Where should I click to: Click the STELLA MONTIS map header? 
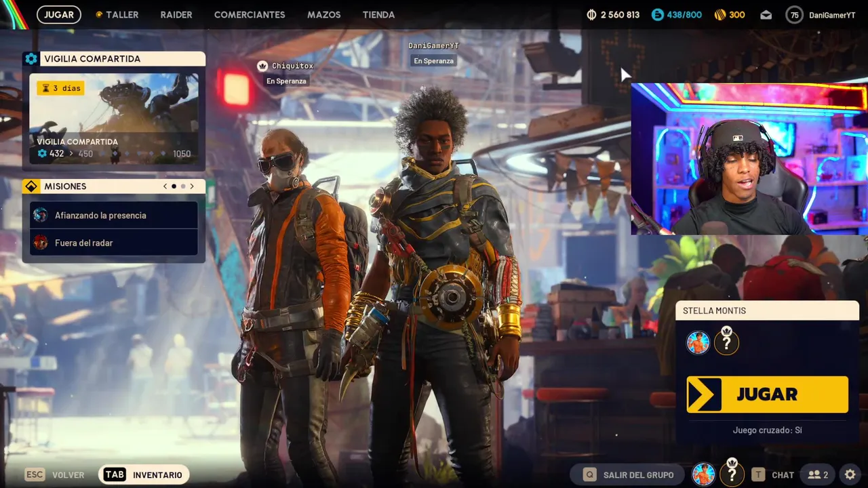[x=767, y=310]
